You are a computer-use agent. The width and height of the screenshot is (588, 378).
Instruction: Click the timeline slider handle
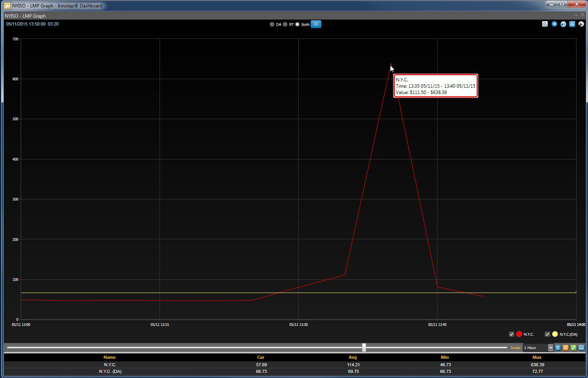[364, 347]
